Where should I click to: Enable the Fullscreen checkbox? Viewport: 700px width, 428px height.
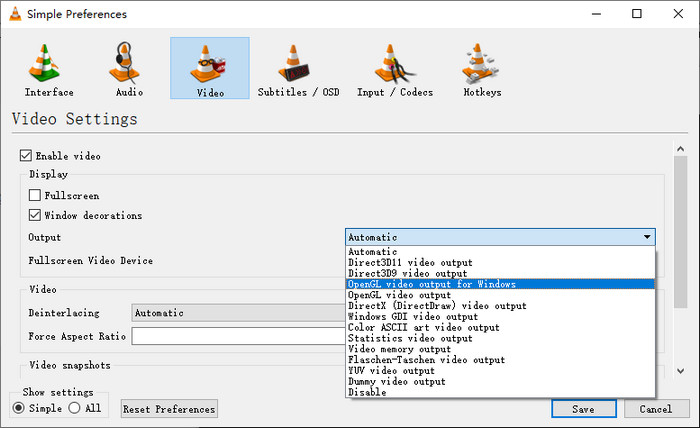pyautogui.click(x=34, y=195)
